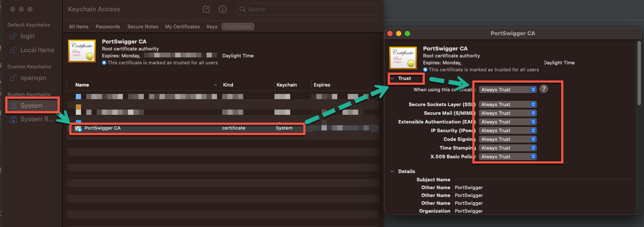Switch to the Secure Notes tab
This screenshot has width=644, height=227.
point(142,27)
